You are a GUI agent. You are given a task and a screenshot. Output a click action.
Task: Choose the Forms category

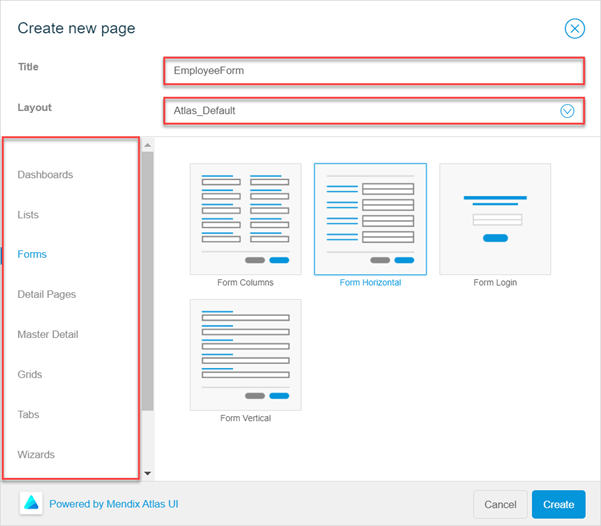point(32,255)
